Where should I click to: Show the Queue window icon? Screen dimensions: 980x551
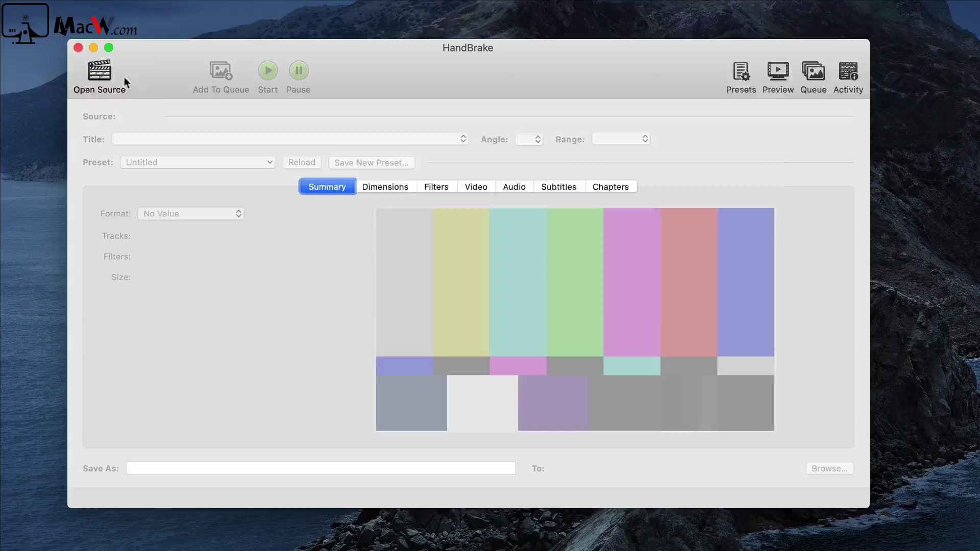[x=813, y=71]
